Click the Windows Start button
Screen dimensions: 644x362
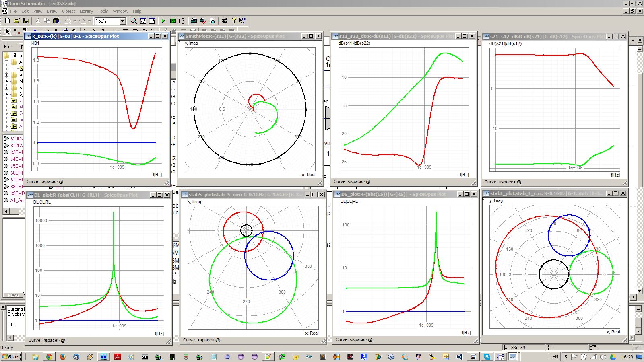coord(11,357)
